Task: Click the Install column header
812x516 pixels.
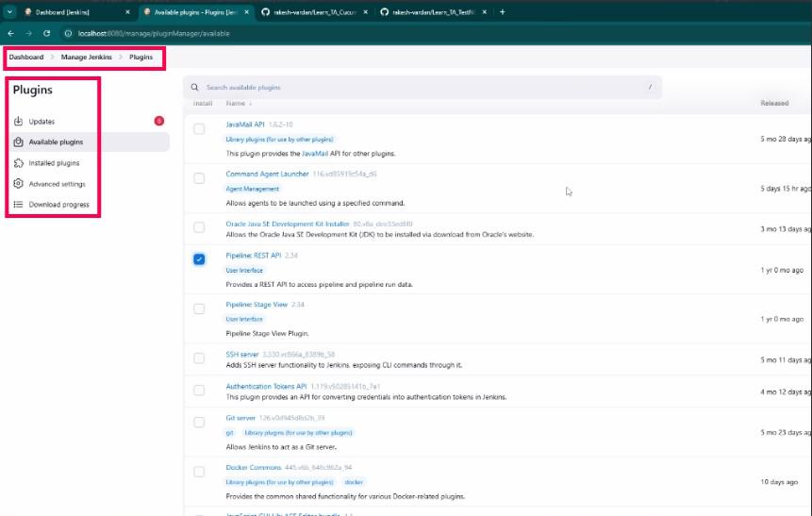Action: pos(203,103)
